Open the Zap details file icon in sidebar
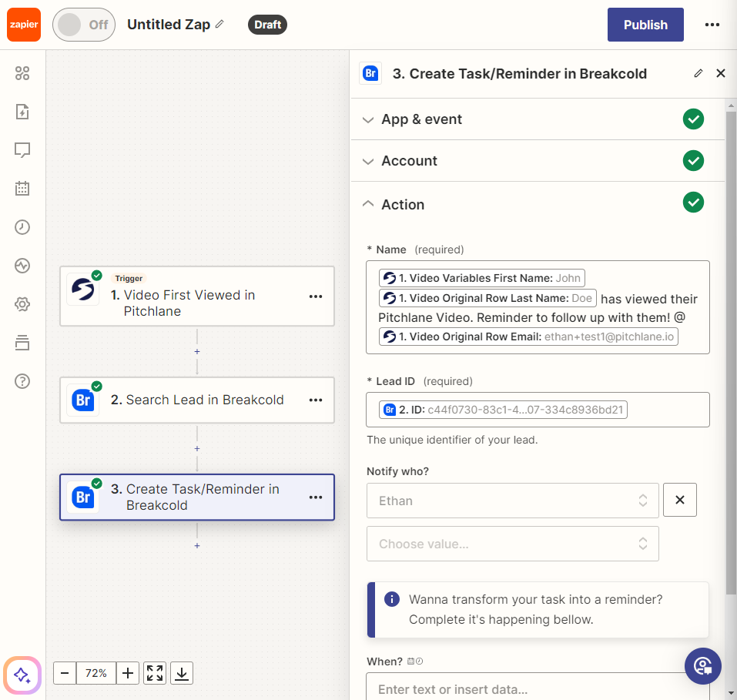The width and height of the screenshot is (737, 700). [x=22, y=112]
